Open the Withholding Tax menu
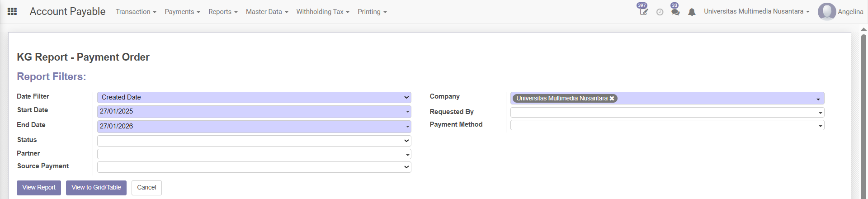 pyautogui.click(x=322, y=12)
